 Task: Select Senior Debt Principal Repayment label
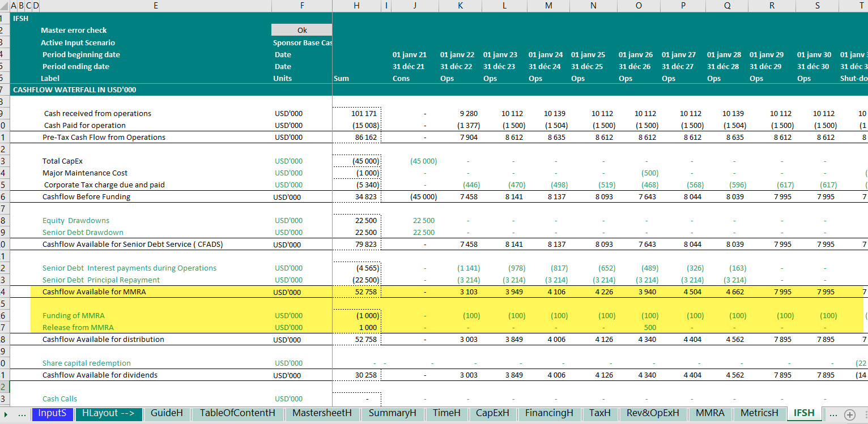[x=101, y=280]
